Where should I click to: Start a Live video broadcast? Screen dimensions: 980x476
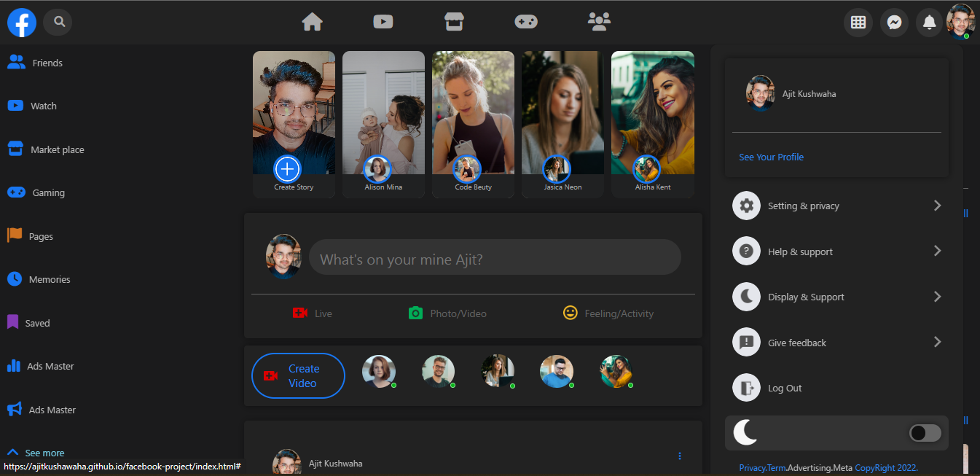313,313
